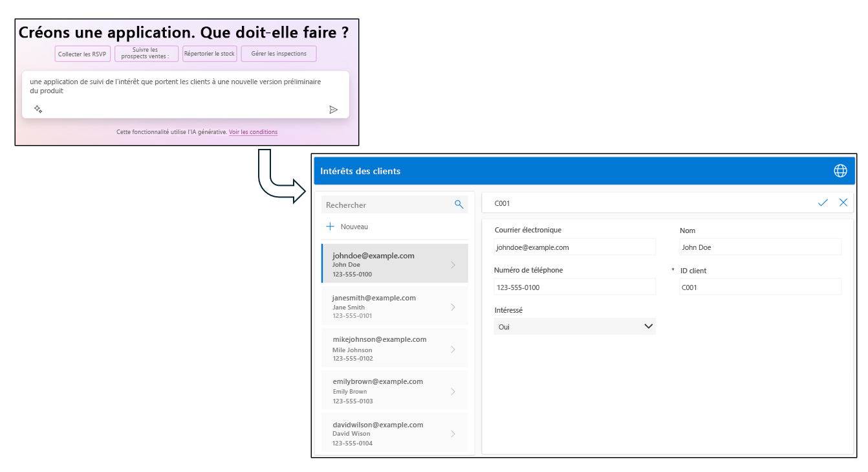The image size is (868, 472).
Task: Save the record with the checkmark icon
Action: click(x=823, y=203)
